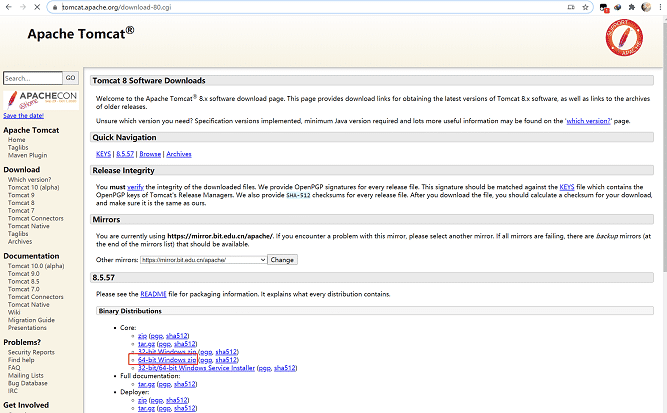The width and height of the screenshot is (667, 413).
Task: Open Tomcat 9 in Download sidebar
Action: [21, 195]
